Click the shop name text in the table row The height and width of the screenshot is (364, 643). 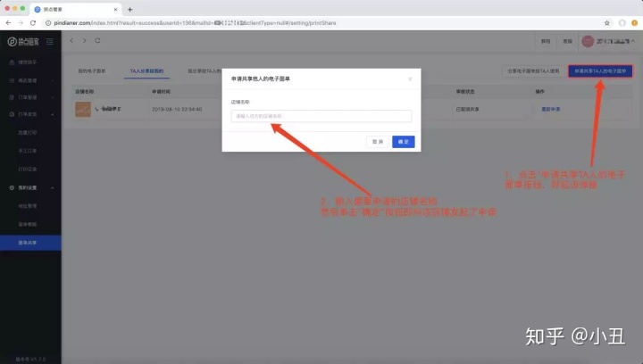click(x=108, y=109)
